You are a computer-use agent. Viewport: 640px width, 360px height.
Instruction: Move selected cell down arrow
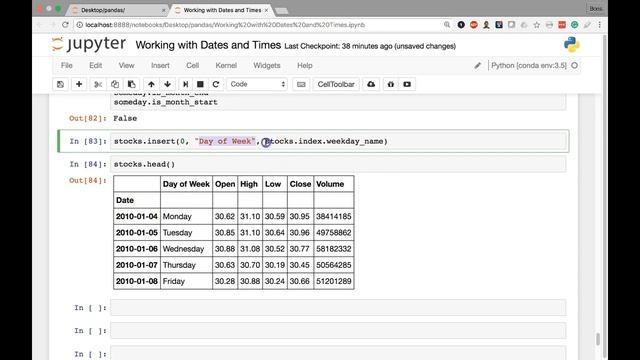pyautogui.click(x=167, y=84)
